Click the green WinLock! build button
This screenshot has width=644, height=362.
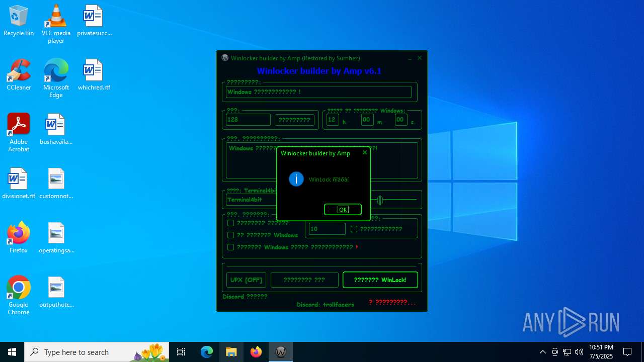(380, 280)
